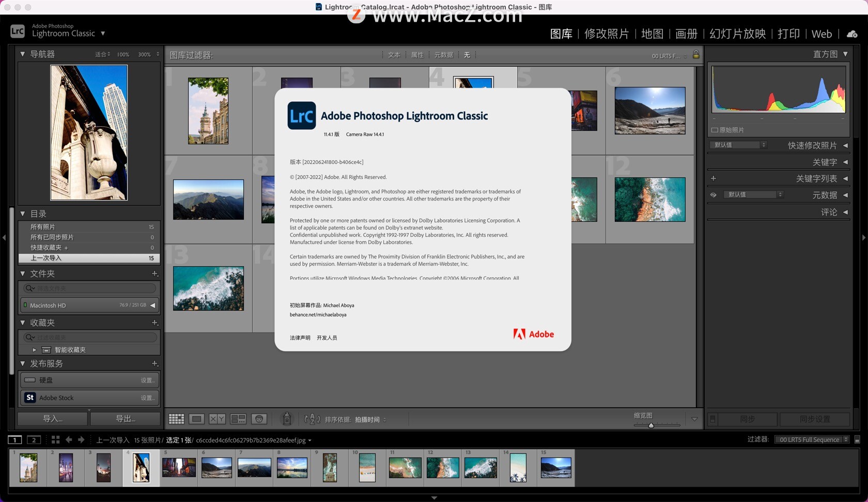Open People view face icon
868x502 pixels.
[259, 419]
